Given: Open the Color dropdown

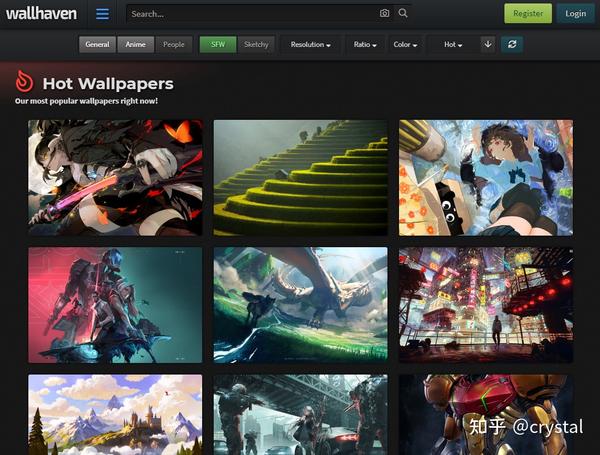Looking at the screenshot, I should (x=405, y=44).
